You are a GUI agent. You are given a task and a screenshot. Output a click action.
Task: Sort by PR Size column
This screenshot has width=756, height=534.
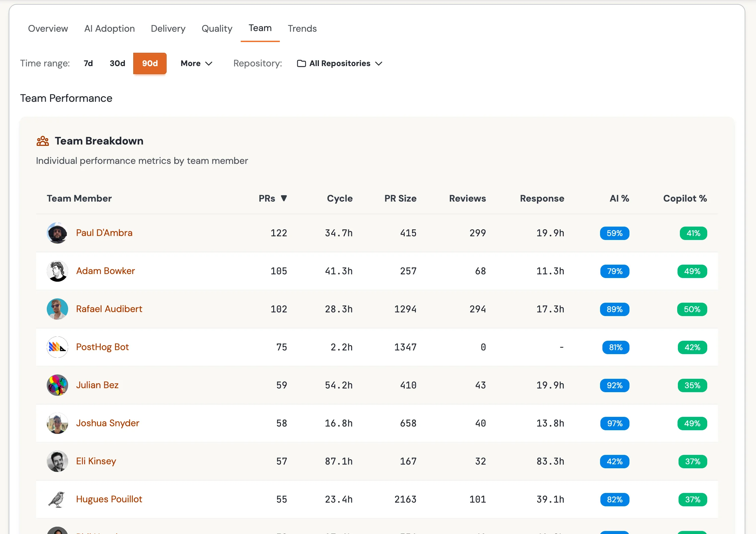point(400,199)
